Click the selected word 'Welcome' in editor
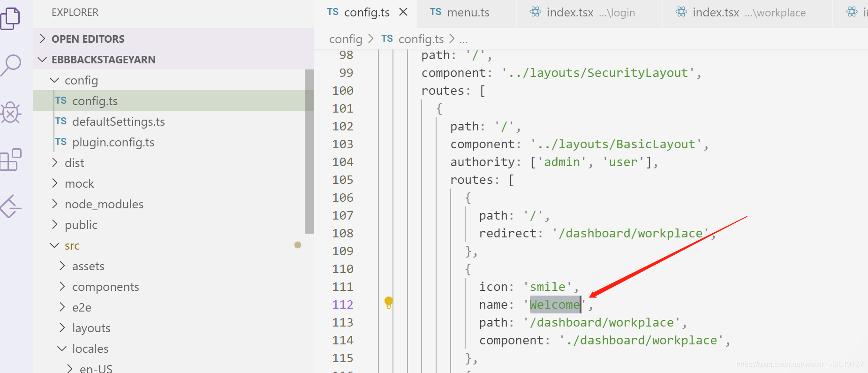868x373 pixels. click(555, 304)
